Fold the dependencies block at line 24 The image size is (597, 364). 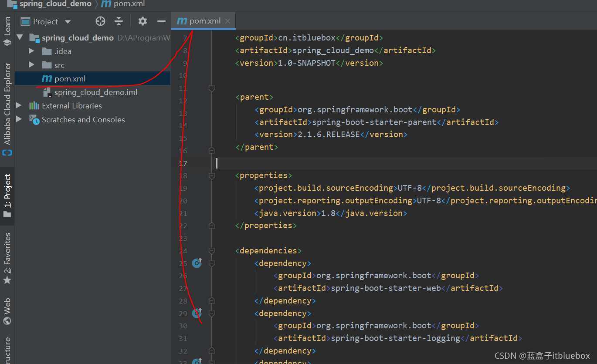point(212,251)
